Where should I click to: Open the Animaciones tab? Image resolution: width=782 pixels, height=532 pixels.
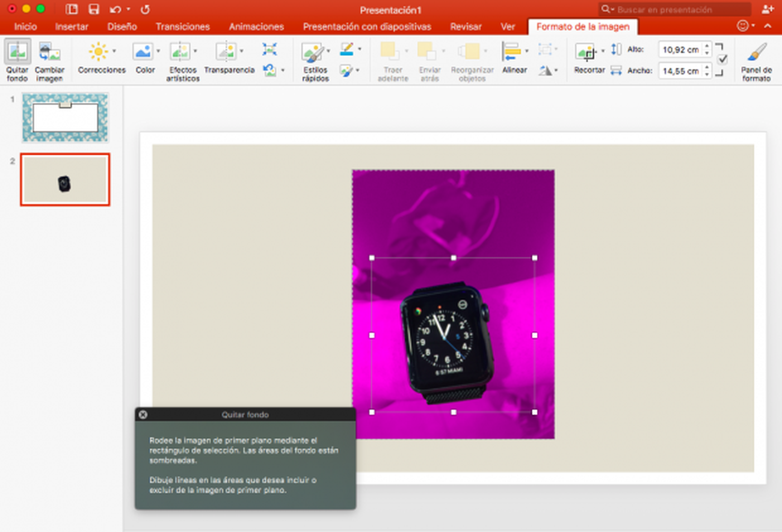click(x=256, y=27)
